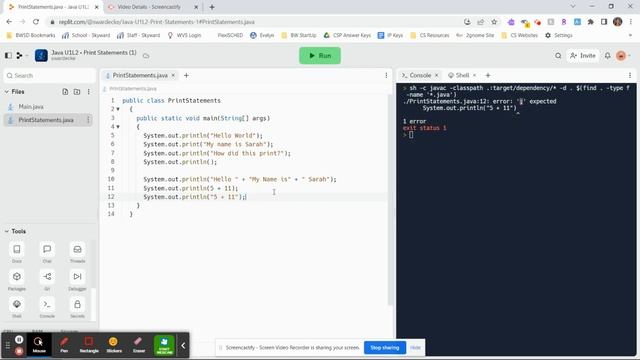Switch to the Console tab

(420, 76)
